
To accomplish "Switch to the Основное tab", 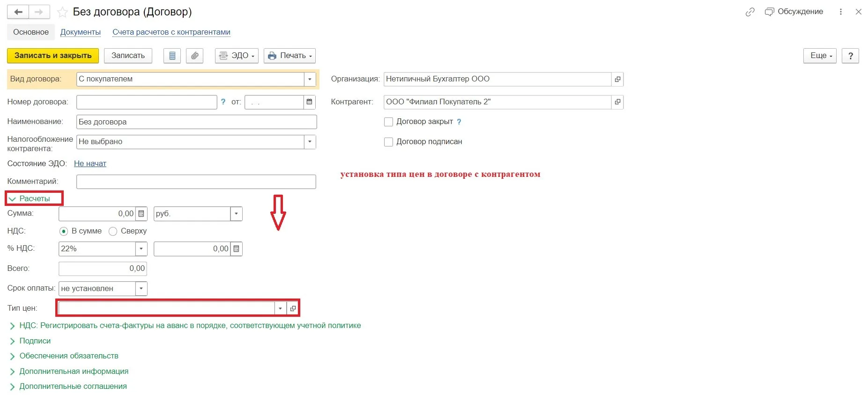I will [x=31, y=32].
